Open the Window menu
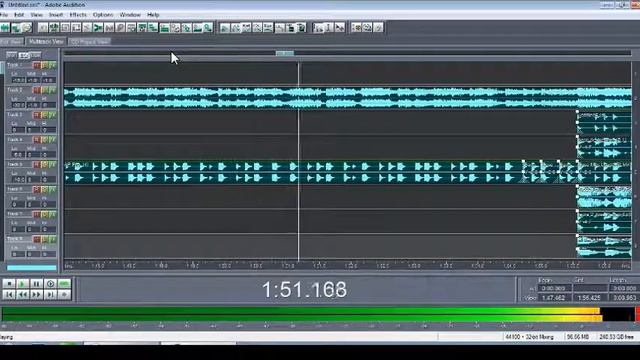 [130, 15]
